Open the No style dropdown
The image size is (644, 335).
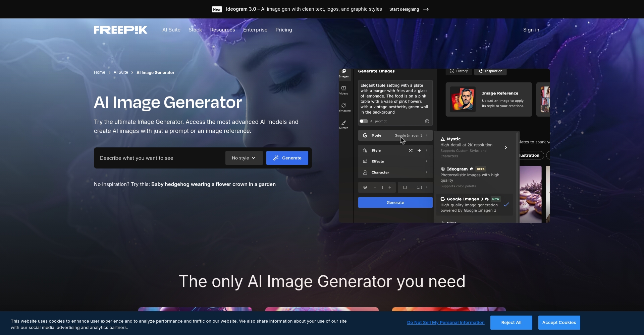244,158
